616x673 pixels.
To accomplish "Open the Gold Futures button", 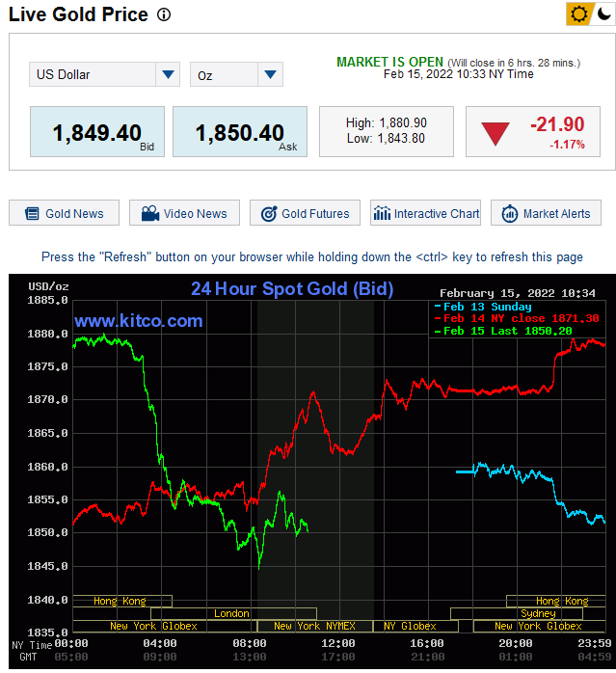I will pyautogui.click(x=306, y=213).
